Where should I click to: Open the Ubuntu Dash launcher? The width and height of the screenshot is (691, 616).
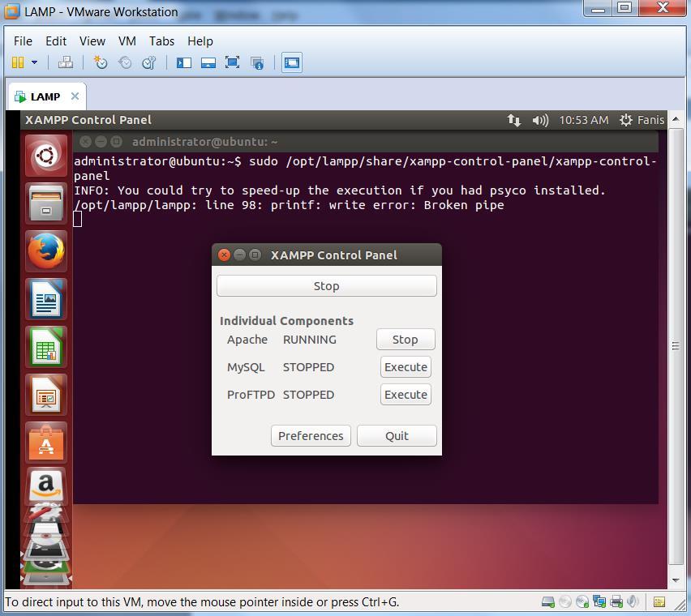(x=46, y=156)
